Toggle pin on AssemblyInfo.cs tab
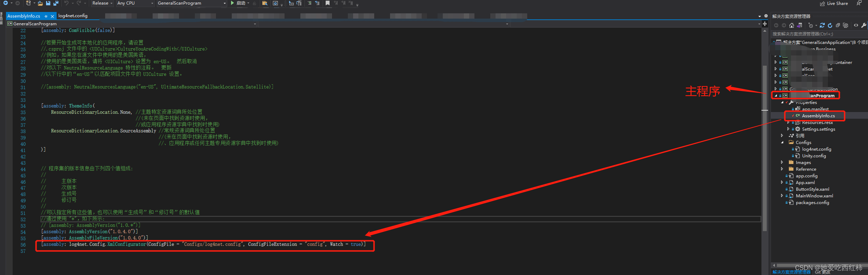Screen dimensions: 868x275 (x=46, y=16)
